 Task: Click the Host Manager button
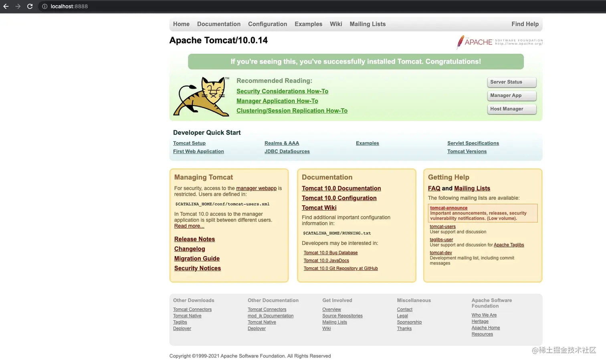tap(512, 109)
